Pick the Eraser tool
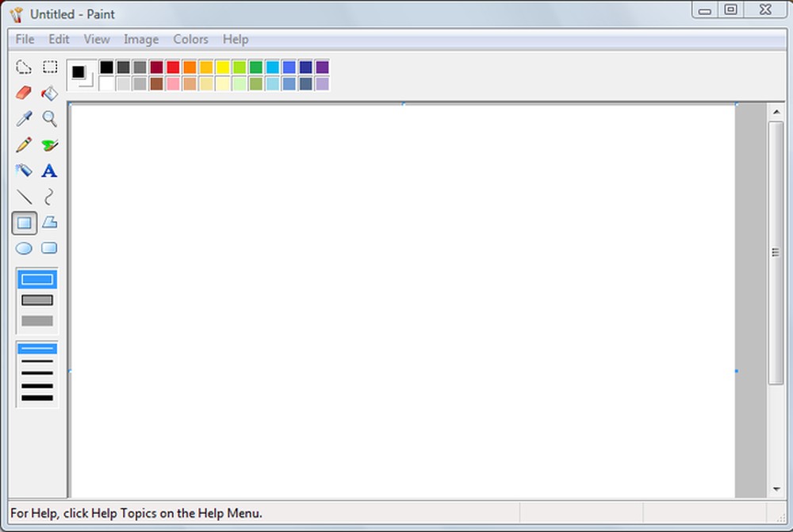 (x=24, y=93)
